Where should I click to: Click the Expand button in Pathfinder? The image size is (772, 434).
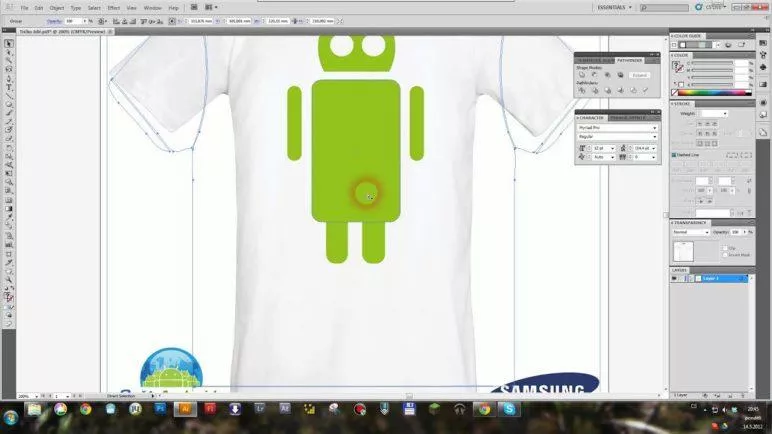640,75
